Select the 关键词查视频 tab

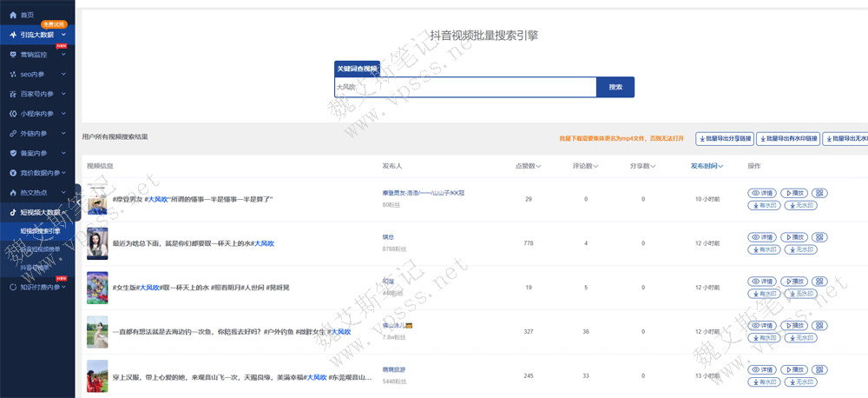coord(357,69)
